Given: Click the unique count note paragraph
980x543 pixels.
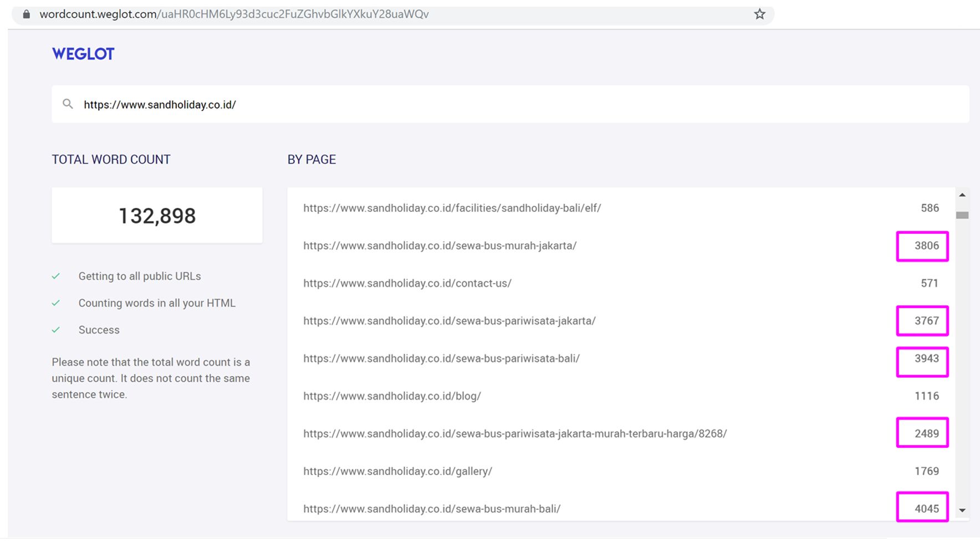Looking at the screenshot, I should pos(151,378).
